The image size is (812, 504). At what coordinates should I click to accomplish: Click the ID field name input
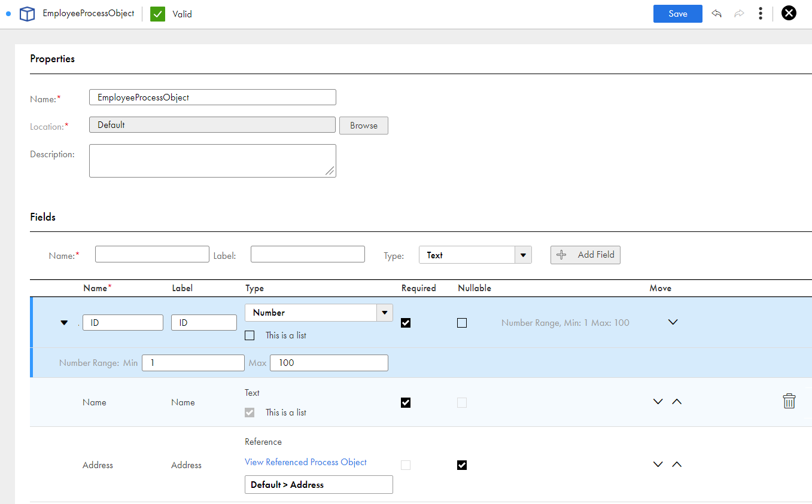(123, 323)
